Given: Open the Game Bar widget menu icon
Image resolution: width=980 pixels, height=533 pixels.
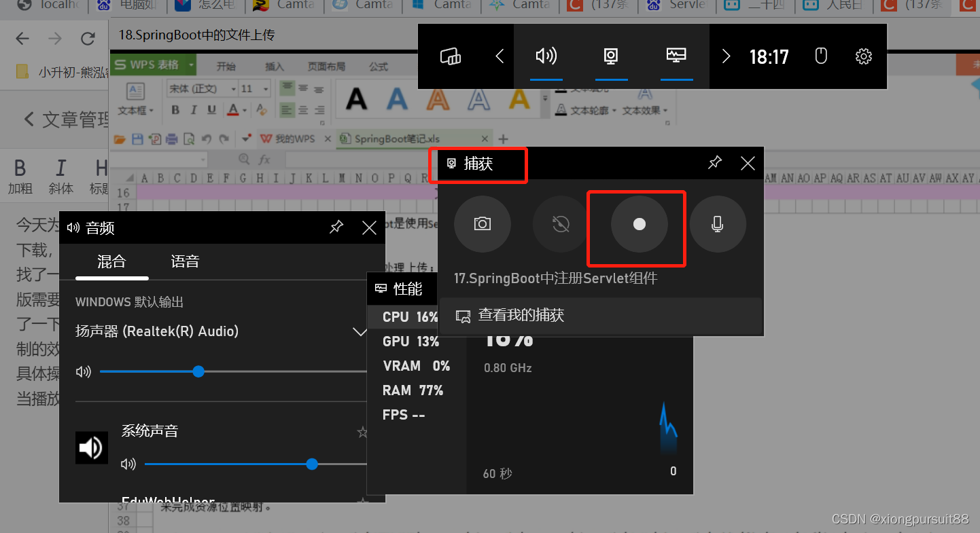Looking at the screenshot, I should point(451,56).
